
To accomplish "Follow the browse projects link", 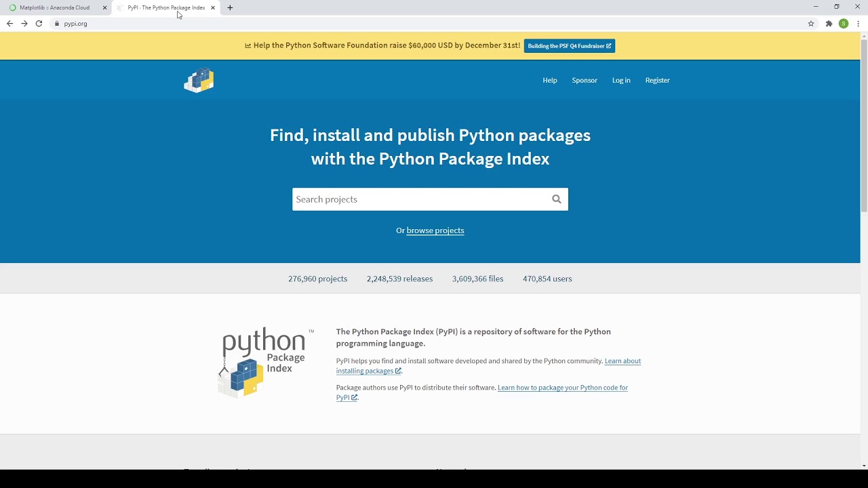I will [435, 230].
